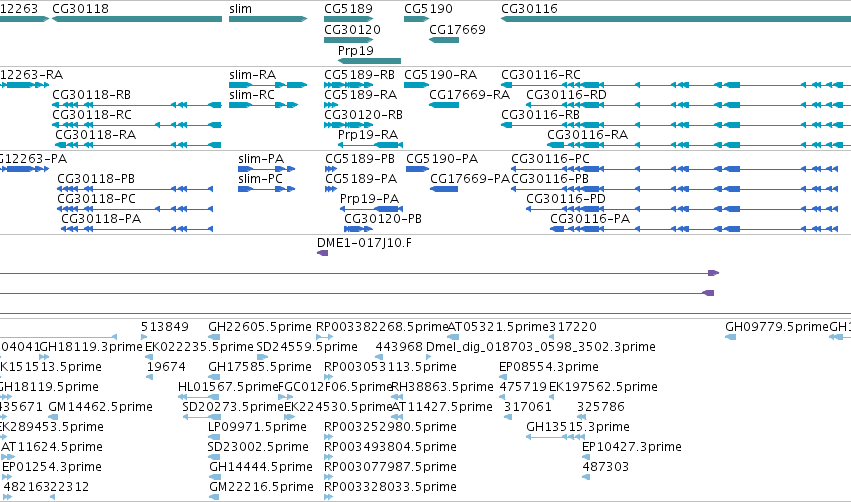Select the Prp19 gene bar

[370, 61]
